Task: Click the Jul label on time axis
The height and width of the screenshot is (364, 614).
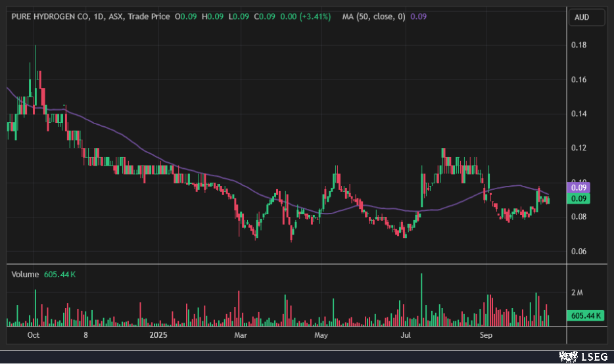Action: coord(406,336)
